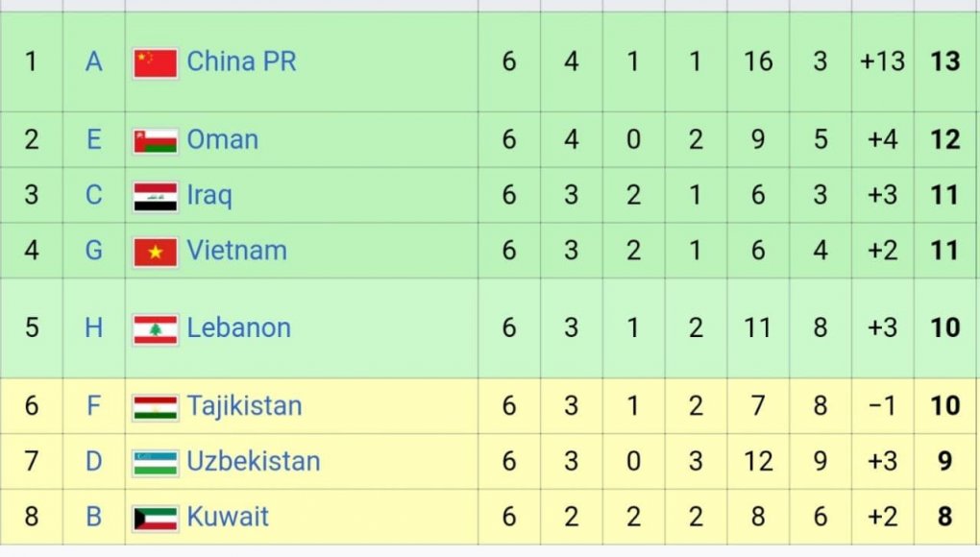Click the China PR flag icon
Screen dimensions: 980x557
155,63
